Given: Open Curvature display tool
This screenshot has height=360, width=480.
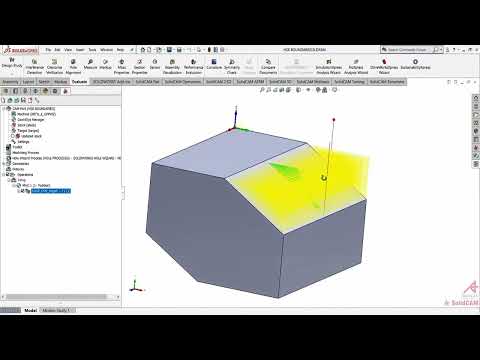Looking at the screenshot, I should (x=214, y=64).
